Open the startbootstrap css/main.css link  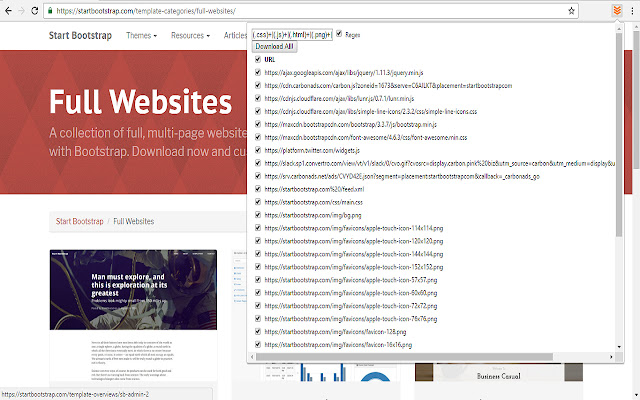(x=313, y=202)
